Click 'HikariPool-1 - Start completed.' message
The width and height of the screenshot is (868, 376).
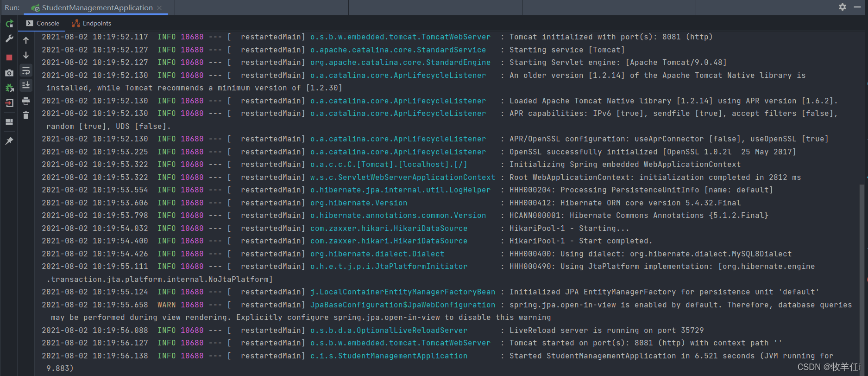581,241
